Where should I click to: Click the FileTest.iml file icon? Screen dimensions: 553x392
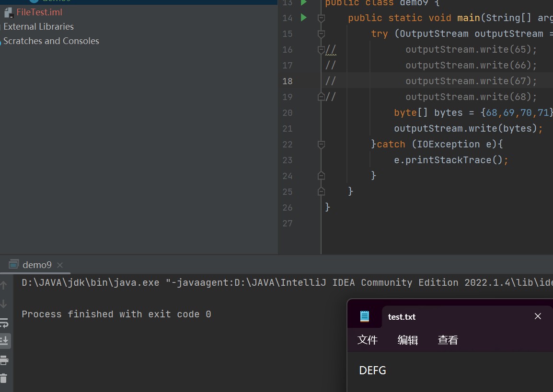tap(8, 12)
